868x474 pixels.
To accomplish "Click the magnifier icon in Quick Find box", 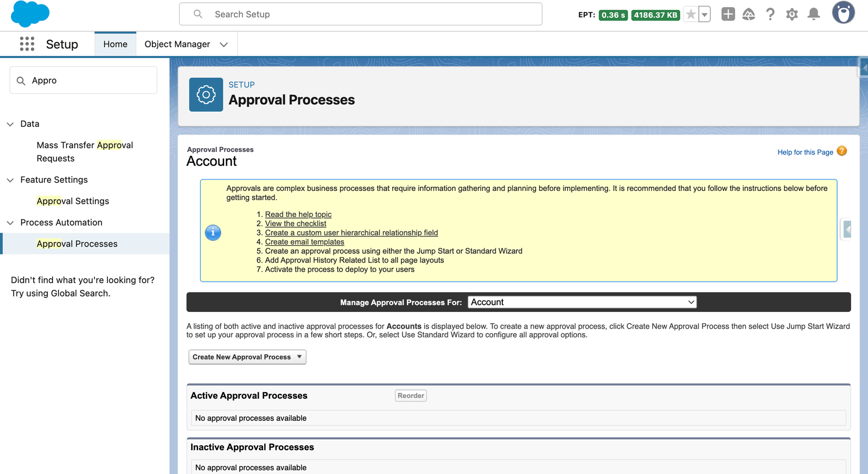I will coord(21,81).
